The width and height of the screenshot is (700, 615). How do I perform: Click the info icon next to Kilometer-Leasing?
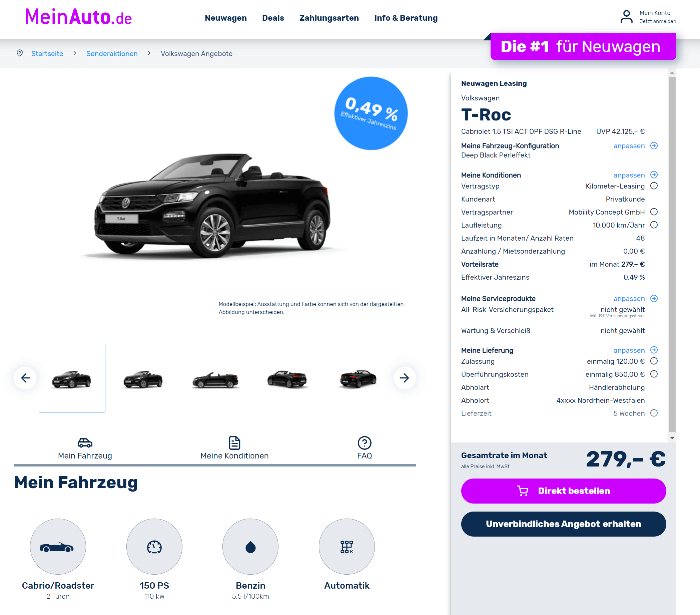coord(654,186)
